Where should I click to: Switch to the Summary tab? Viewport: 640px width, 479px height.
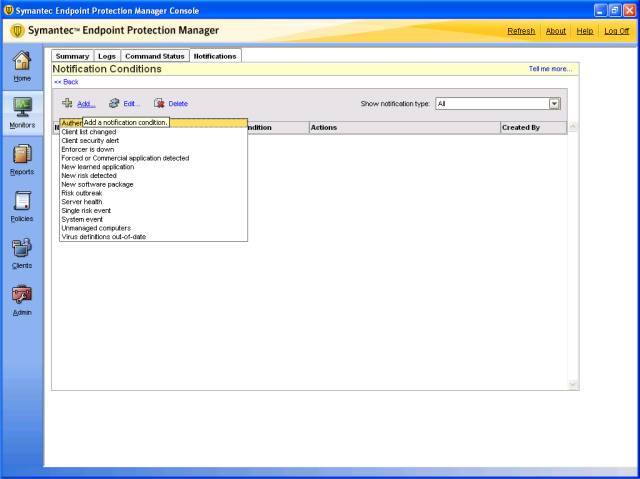tap(72, 56)
